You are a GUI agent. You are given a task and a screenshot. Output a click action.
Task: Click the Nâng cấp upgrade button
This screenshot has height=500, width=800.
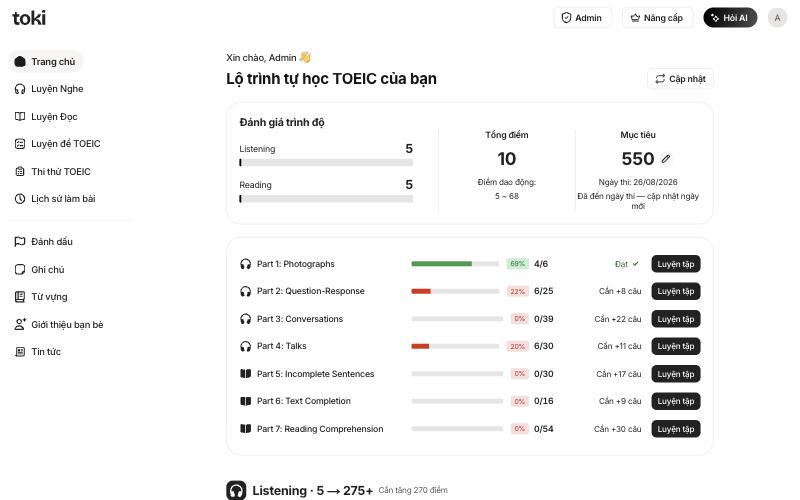point(657,18)
